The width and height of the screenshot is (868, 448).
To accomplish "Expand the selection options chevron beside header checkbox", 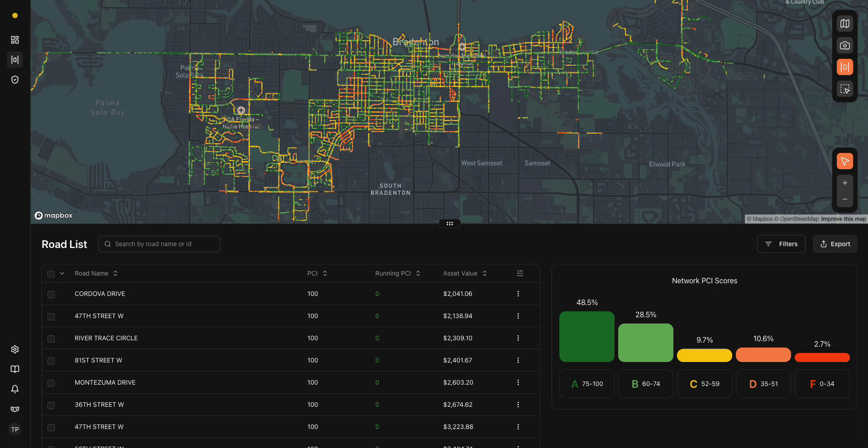I will [61, 273].
